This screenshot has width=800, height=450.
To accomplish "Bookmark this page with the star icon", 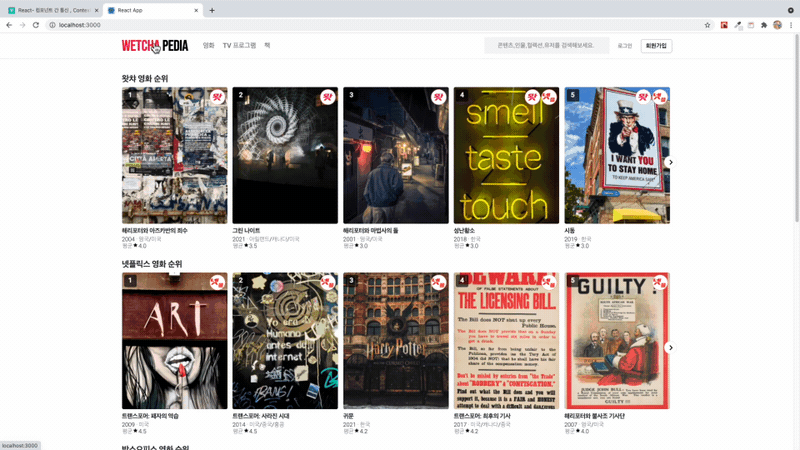I will (x=707, y=25).
